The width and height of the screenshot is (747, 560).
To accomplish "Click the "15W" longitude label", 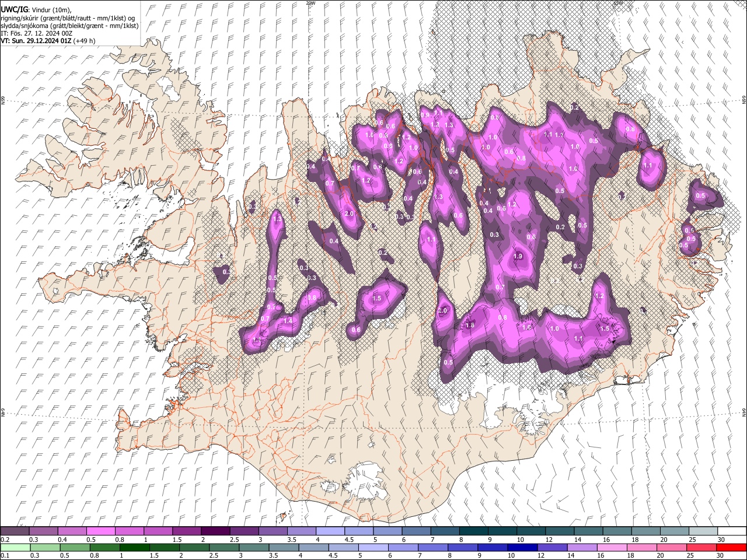I will [x=619, y=3].
